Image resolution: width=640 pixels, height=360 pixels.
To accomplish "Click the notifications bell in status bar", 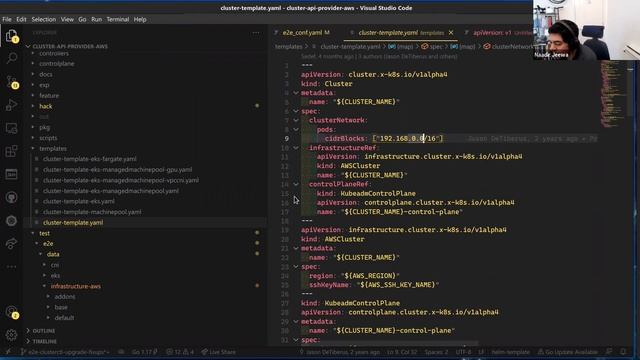I will [623, 352].
